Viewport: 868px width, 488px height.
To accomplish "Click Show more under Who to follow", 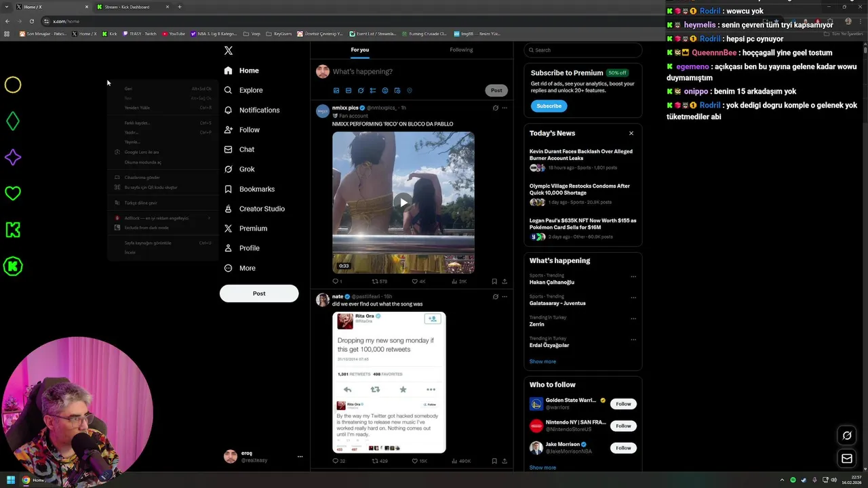I will [542, 468].
